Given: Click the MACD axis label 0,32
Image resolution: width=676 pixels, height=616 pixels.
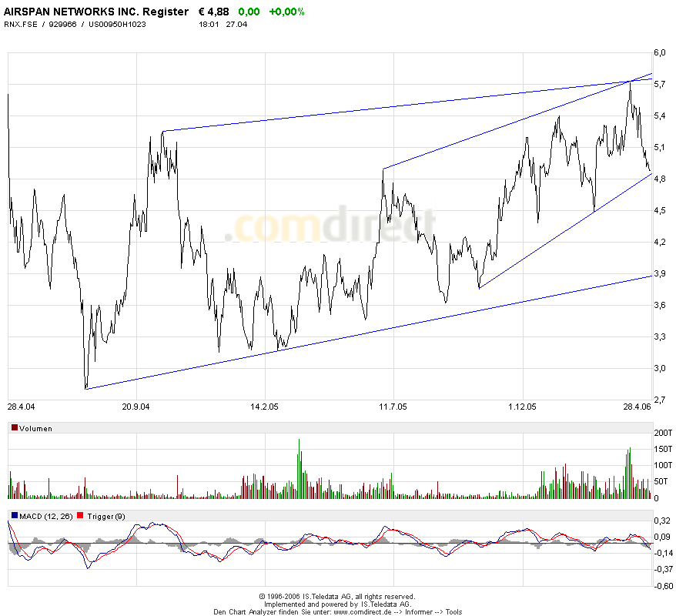Looking at the screenshot, I should 663,521.
